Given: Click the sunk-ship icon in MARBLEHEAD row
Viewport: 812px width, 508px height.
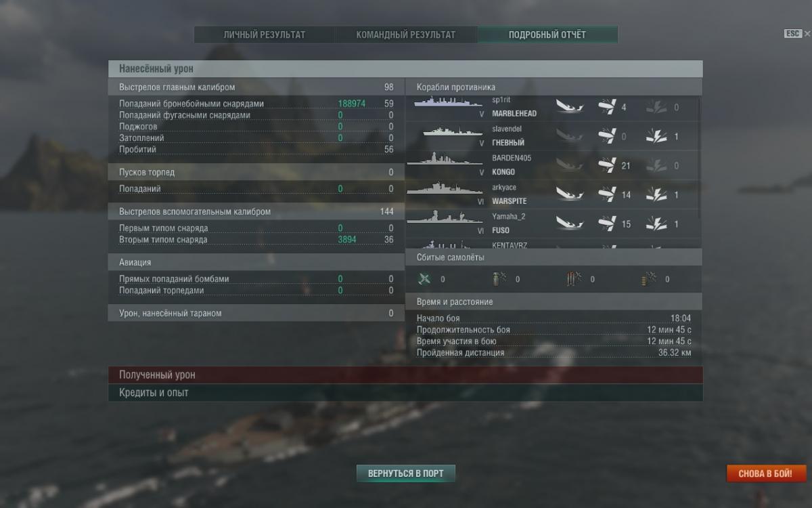Looking at the screenshot, I should point(570,106).
